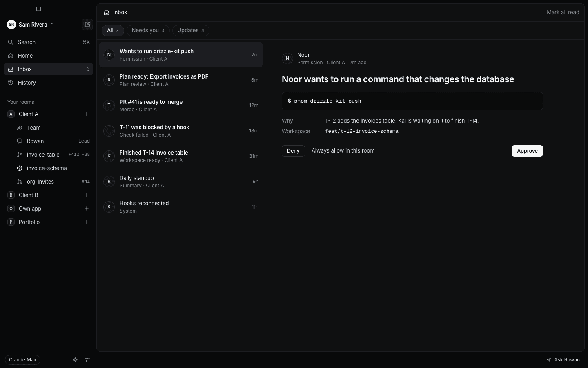
Task: Click the compose new note icon
Action: pos(87,25)
